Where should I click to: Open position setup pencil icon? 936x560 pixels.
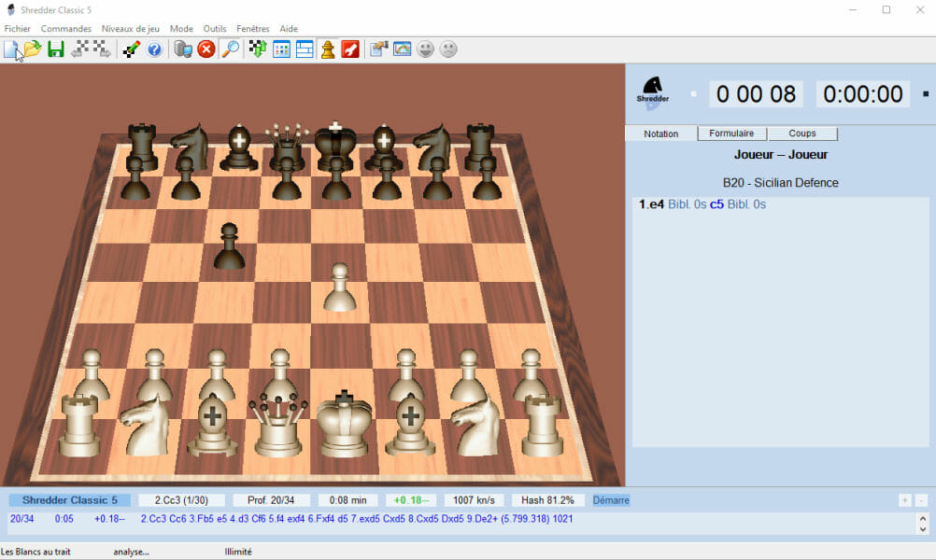click(132, 49)
